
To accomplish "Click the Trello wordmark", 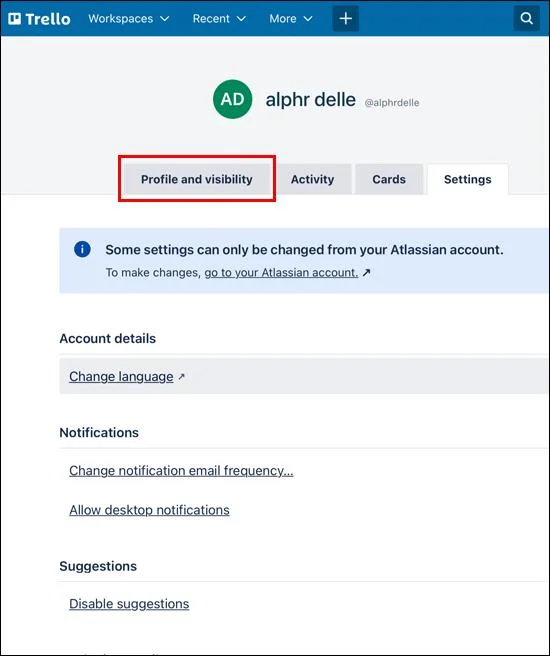I will pyautogui.click(x=48, y=19).
